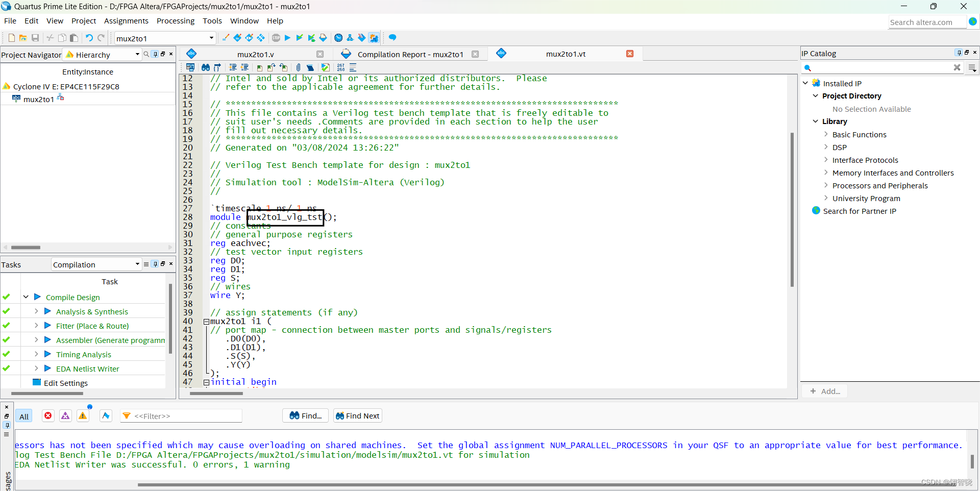The image size is (980, 491).
Task: Click the Search altera.com field
Action: point(927,22)
